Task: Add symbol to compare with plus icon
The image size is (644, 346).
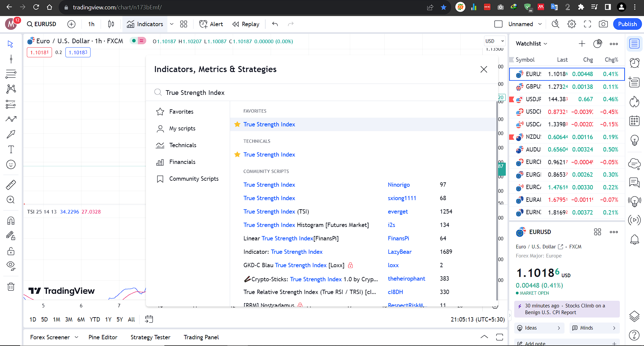Action: 71,24
